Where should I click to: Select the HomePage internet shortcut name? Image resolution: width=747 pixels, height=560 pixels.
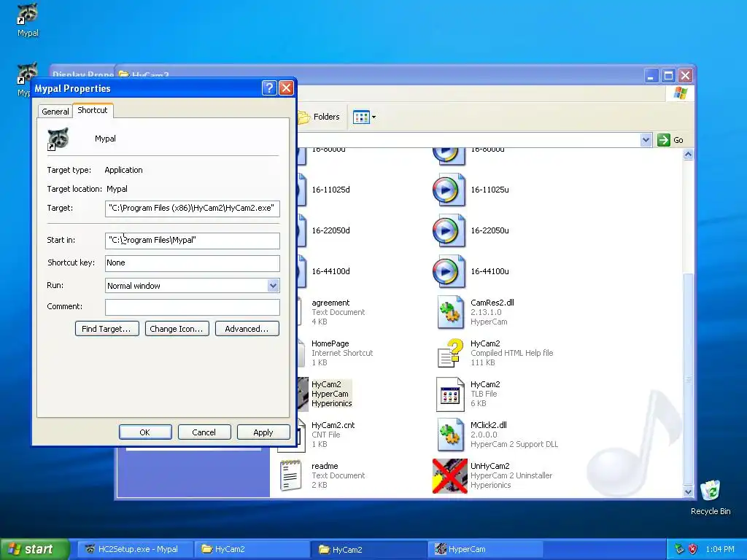click(x=330, y=344)
